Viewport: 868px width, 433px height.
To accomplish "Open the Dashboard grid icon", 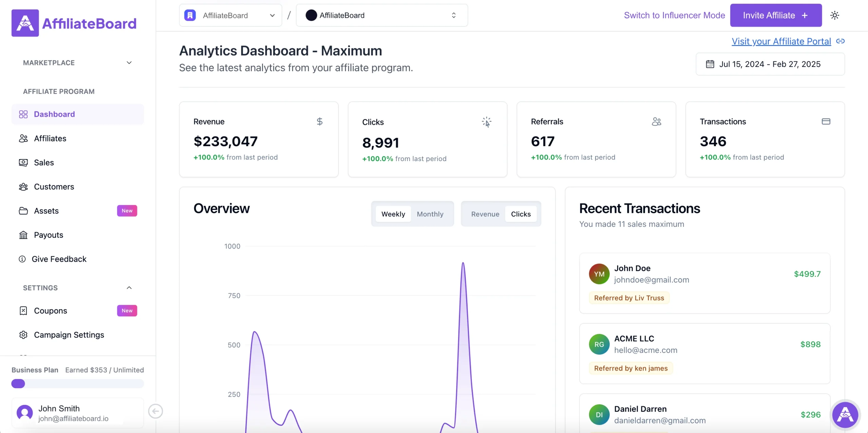I will point(23,114).
